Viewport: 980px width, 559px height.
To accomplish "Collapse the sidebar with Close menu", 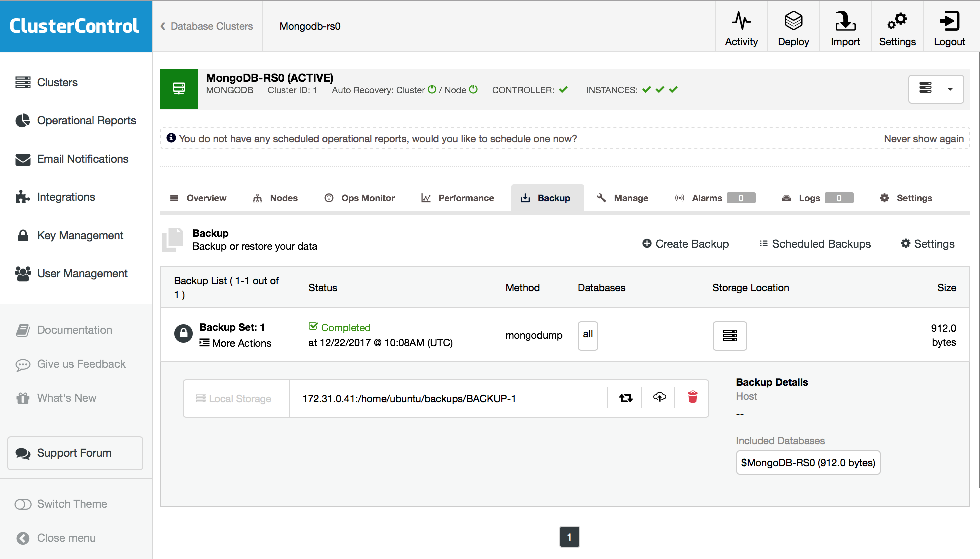I will coord(56,538).
